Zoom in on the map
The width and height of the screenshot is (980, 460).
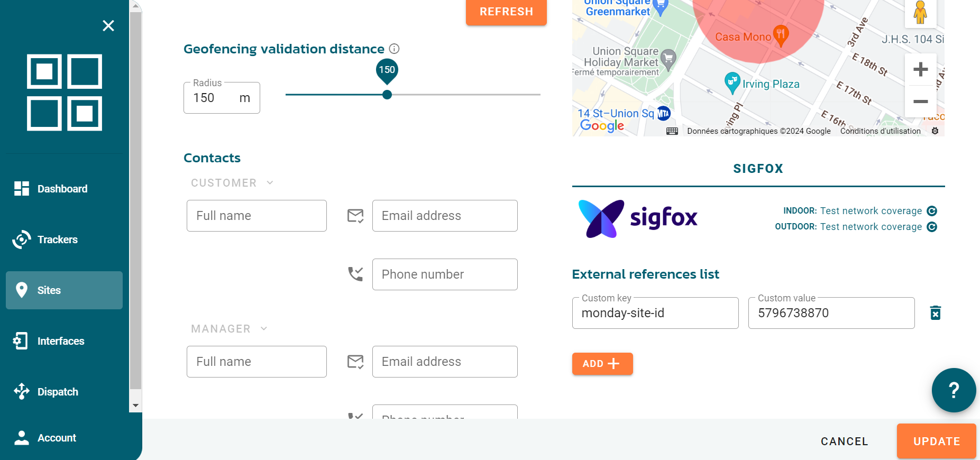click(x=921, y=69)
